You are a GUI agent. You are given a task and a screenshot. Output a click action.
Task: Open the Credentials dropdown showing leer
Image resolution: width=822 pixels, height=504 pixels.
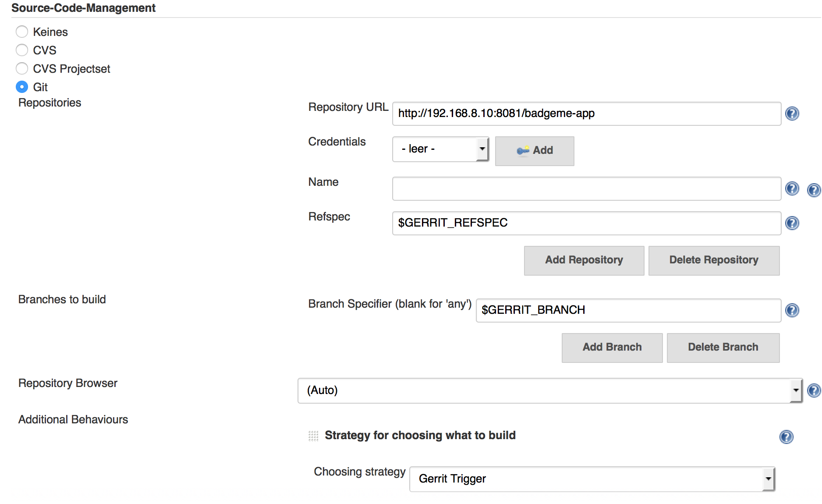click(440, 149)
